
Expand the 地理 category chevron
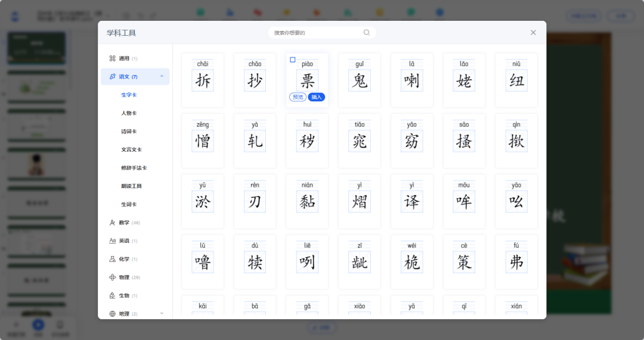click(x=162, y=313)
